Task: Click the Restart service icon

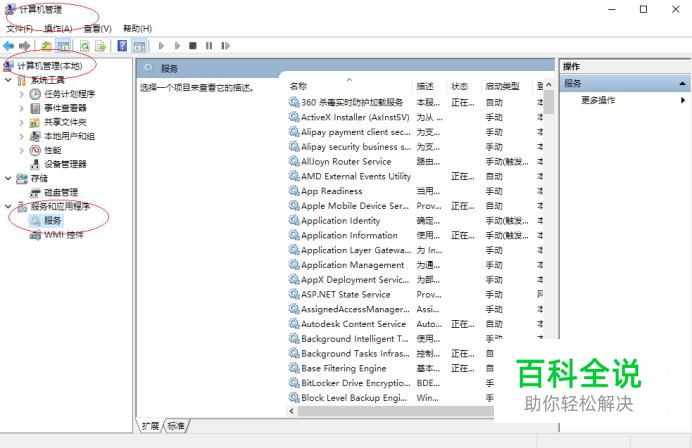Action: point(226,45)
